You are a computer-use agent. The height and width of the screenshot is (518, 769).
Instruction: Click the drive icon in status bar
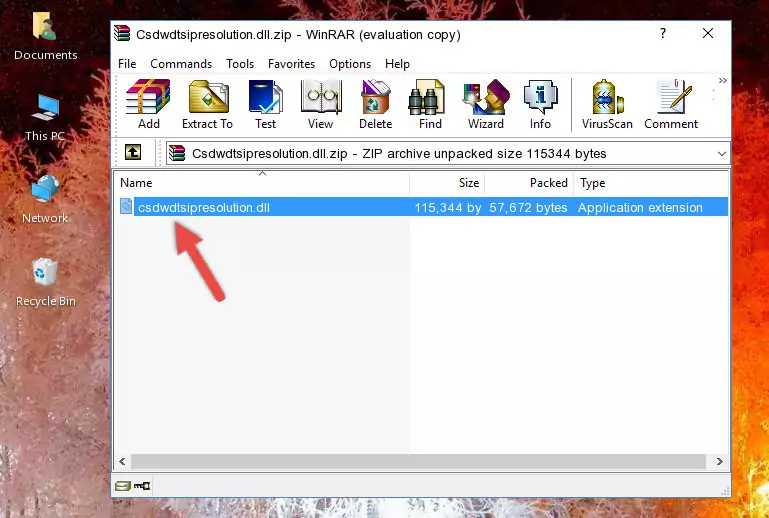(x=123, y=486)
